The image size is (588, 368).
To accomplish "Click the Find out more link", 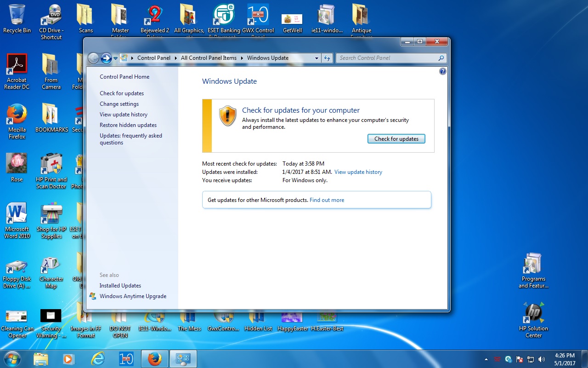I will [327, 200].
